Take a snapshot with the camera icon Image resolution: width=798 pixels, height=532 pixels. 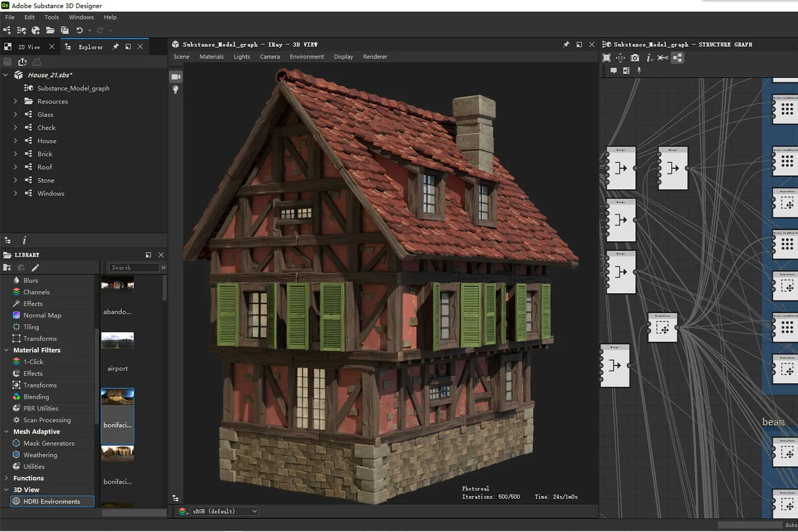(635, 57)
